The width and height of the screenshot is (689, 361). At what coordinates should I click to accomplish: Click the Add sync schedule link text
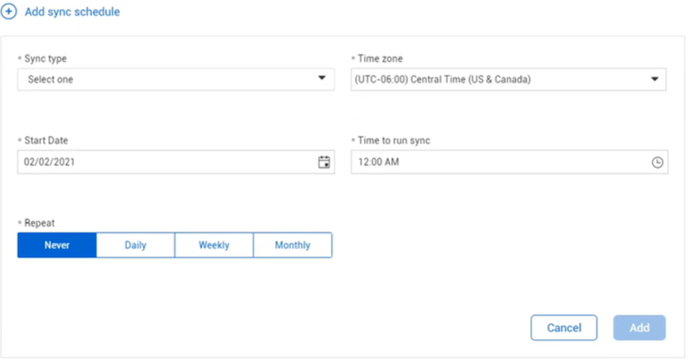click(72, 12)
